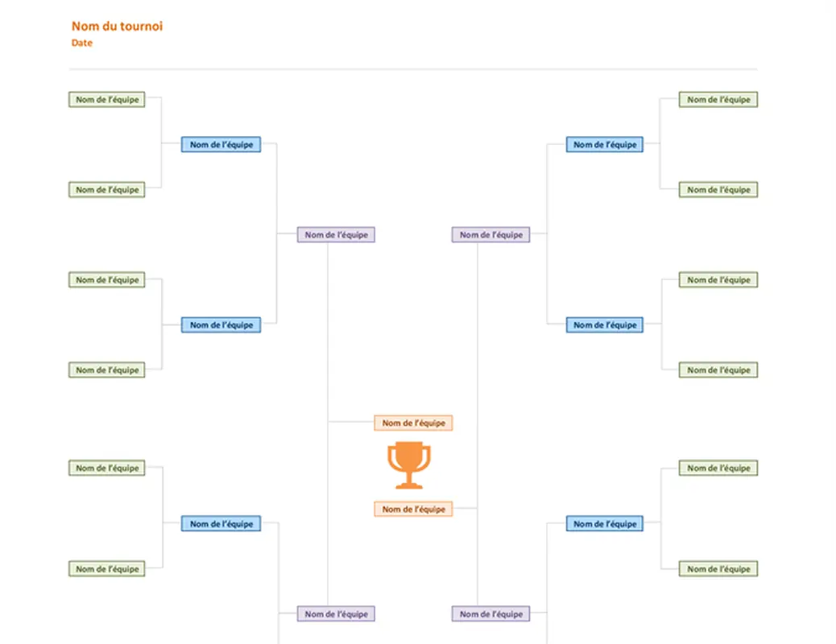This screenshot has width=836, height=644.
Task: Click the orange trophy icon
Action: [x=409, y=465]
